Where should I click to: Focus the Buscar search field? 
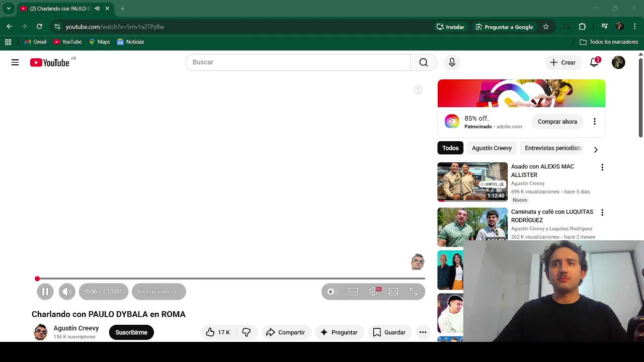point(298,62)
